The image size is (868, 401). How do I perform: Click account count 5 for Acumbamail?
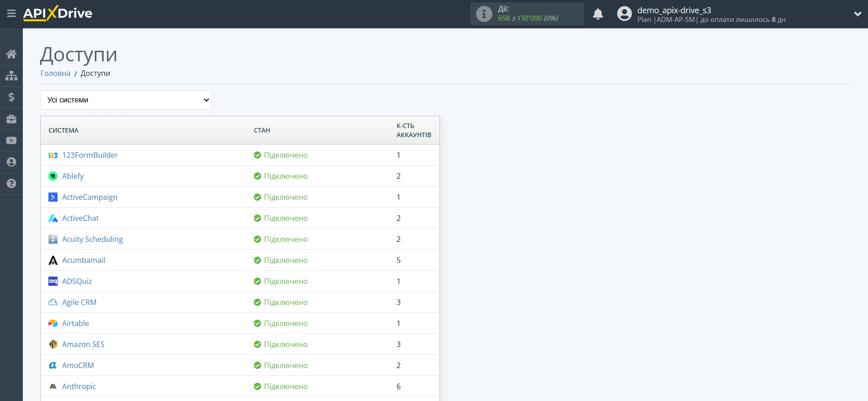(x=398, y=260)
